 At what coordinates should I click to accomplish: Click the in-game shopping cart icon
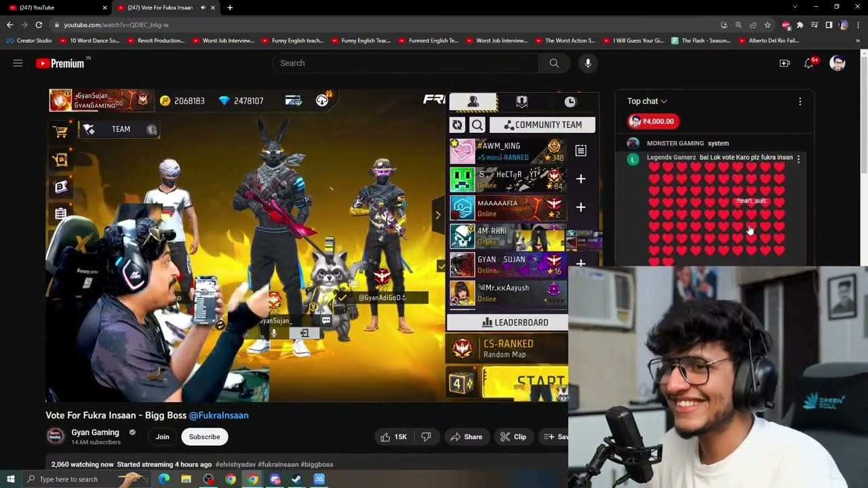click(x=60, y=132)
